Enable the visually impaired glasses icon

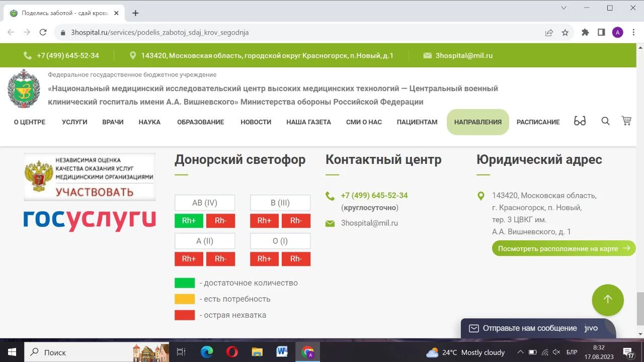click(x=580, y=121)
